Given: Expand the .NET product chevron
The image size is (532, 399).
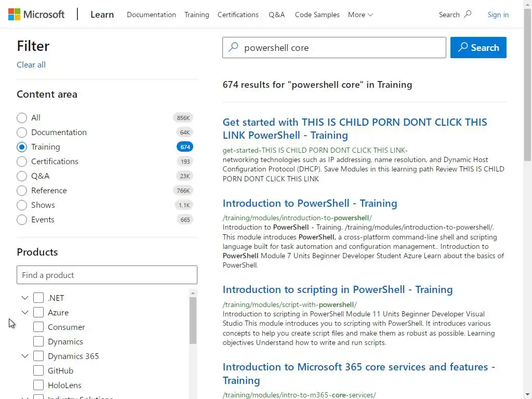Looking at the screenshot, I should pyautogui.click(x=25, y=298).
